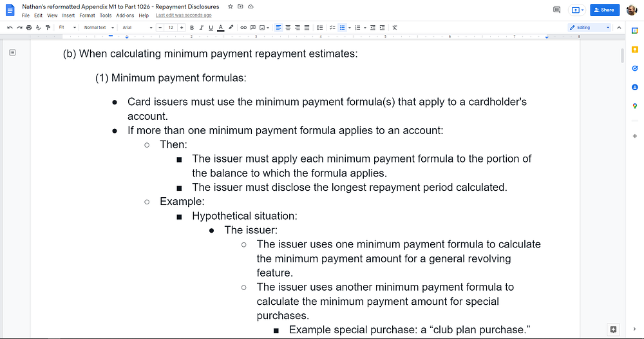The height and width of the screenshot is (339, 644).
Task: Increase the indent
Action: pos(382,28)
